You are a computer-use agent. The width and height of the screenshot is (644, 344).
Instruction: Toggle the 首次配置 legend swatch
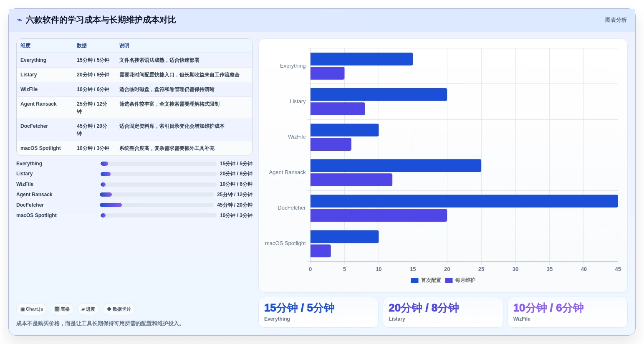414,281
